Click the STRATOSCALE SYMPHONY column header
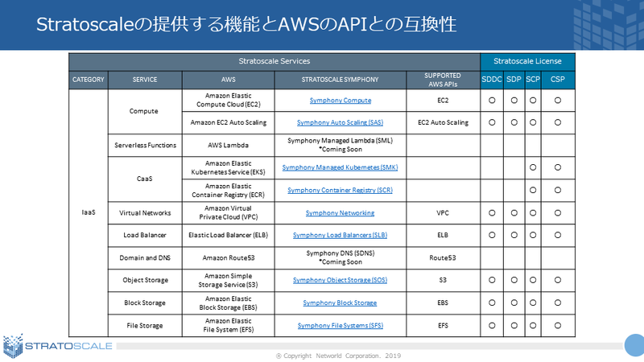 click(341, 80)
